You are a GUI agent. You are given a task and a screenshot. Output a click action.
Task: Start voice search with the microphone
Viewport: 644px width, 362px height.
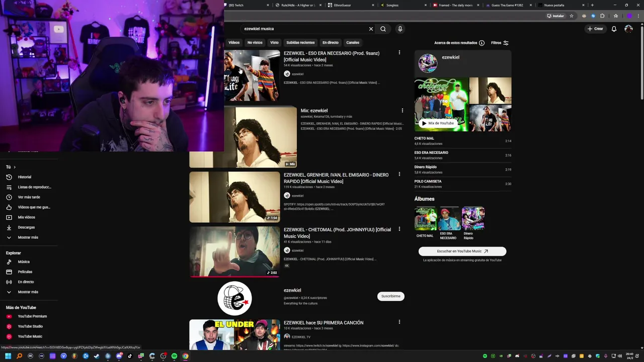tap(400, 29)
